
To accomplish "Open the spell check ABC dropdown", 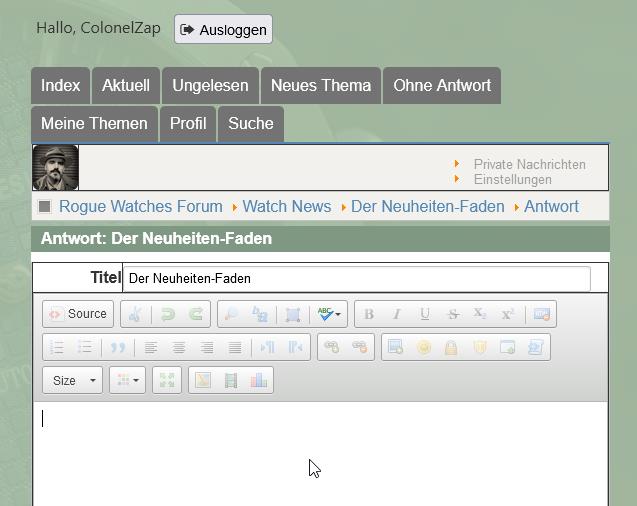I will (x=328, y=314).
